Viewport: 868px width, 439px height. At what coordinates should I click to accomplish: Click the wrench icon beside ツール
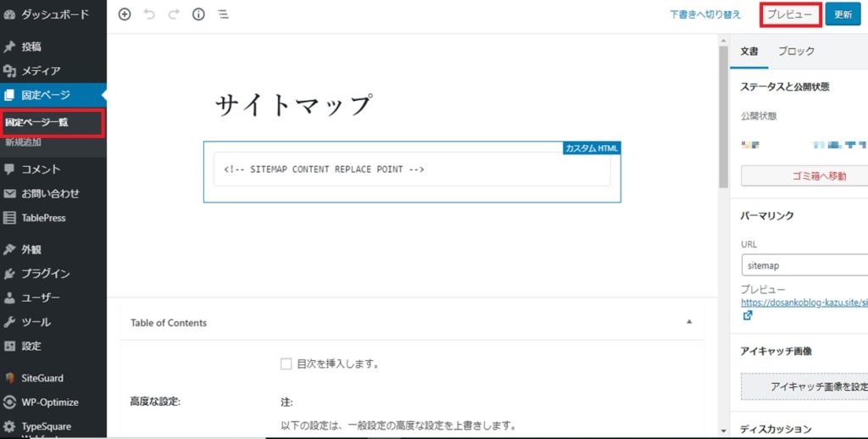[8, 322]
